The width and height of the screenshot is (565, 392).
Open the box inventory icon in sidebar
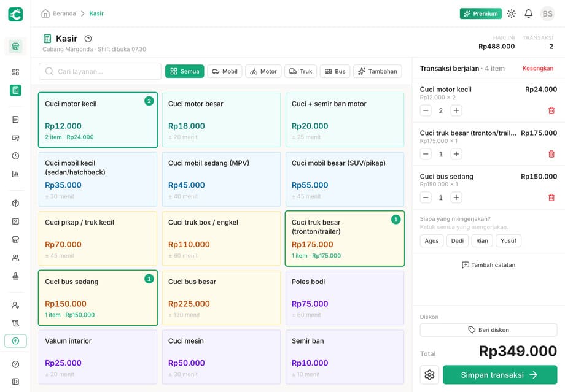click(15, 203)
